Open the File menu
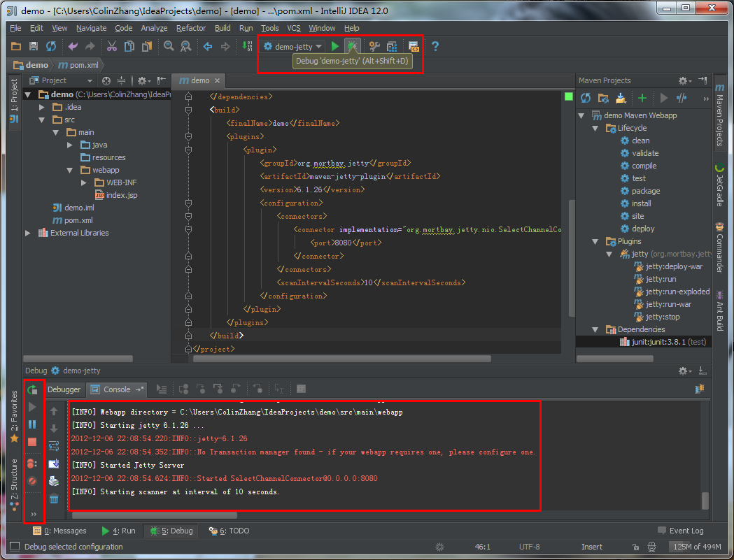734x560 pixels. 15,28
